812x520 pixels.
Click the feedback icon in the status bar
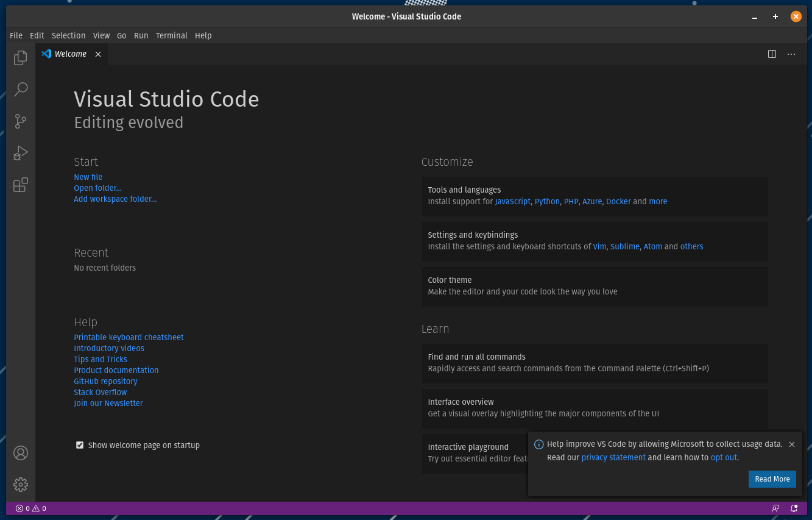coord(775,508)
